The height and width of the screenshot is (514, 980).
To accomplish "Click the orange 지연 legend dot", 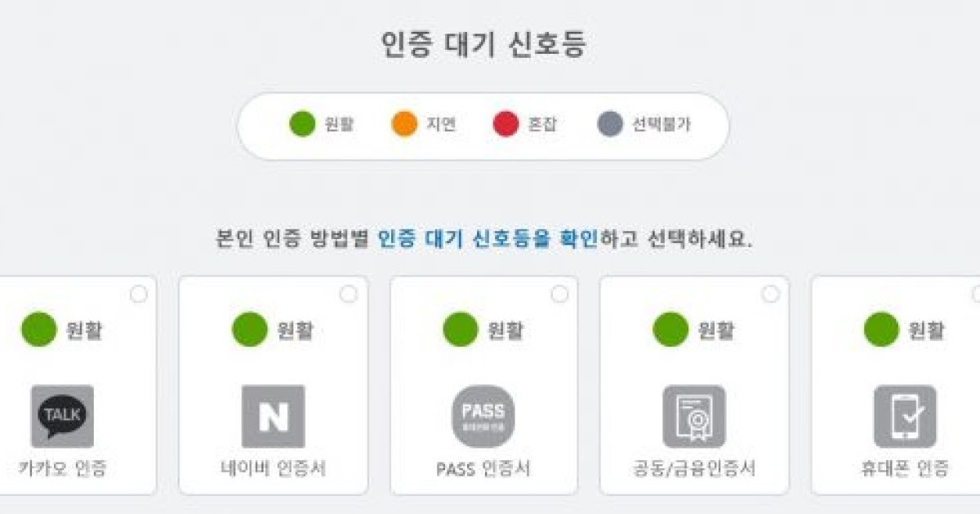I will [404, 125].
